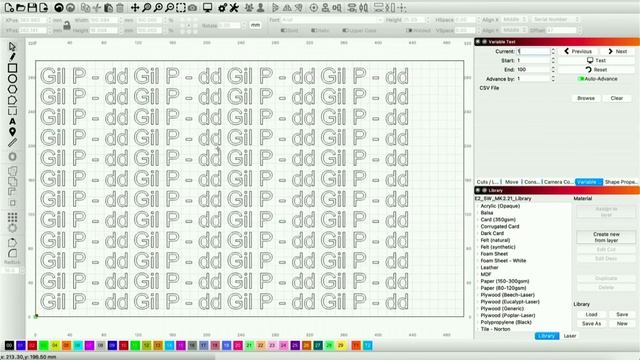
Task: Toggle the Italic text switch
Action: pos(313,30)
